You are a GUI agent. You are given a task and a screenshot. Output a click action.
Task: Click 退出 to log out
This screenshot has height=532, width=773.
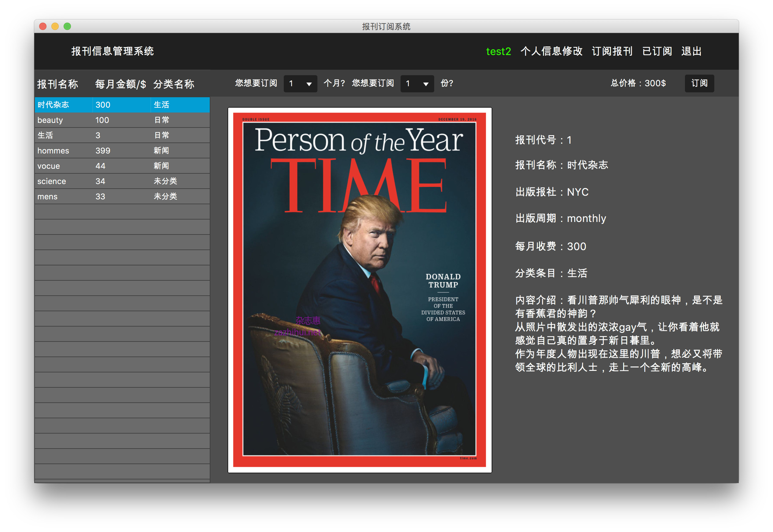691,51
